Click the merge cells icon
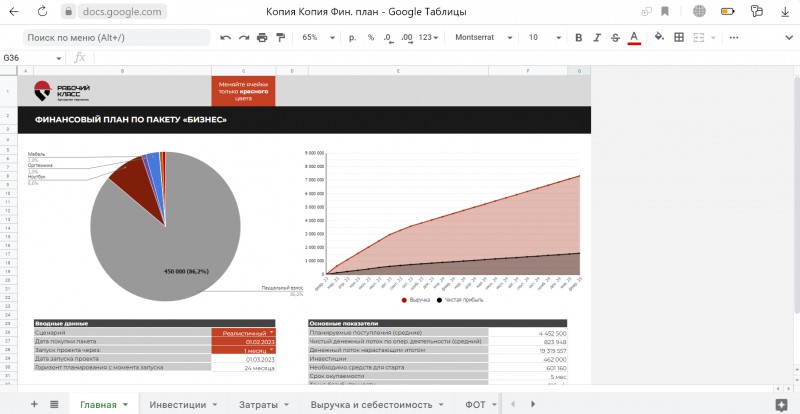This screenshot has width=800, height=414. 698,37
